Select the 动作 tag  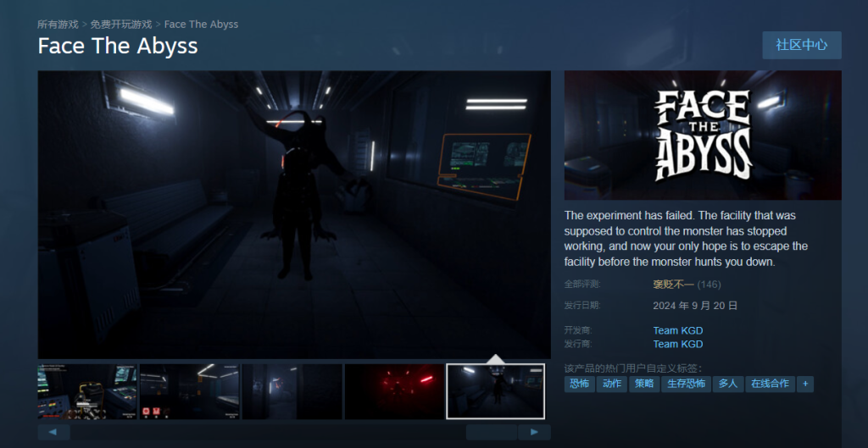612,384
